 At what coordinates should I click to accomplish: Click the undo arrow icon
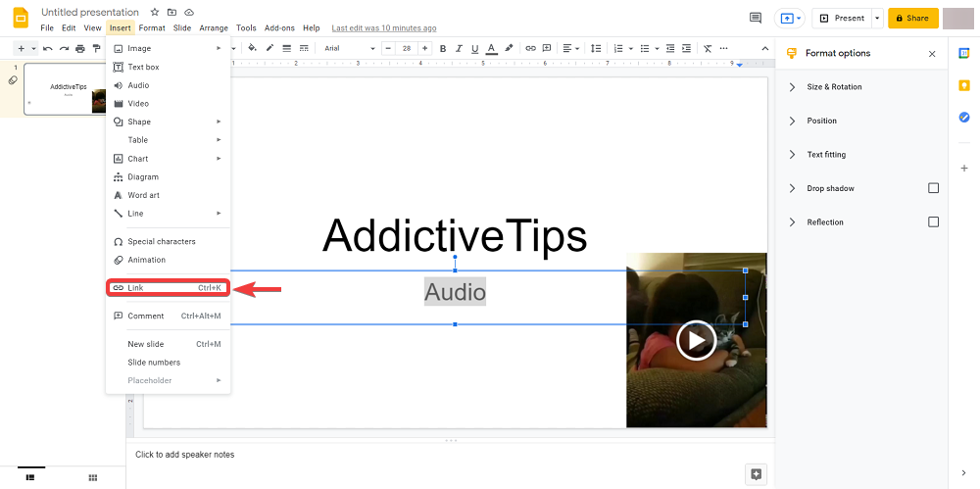coord(47,48)
